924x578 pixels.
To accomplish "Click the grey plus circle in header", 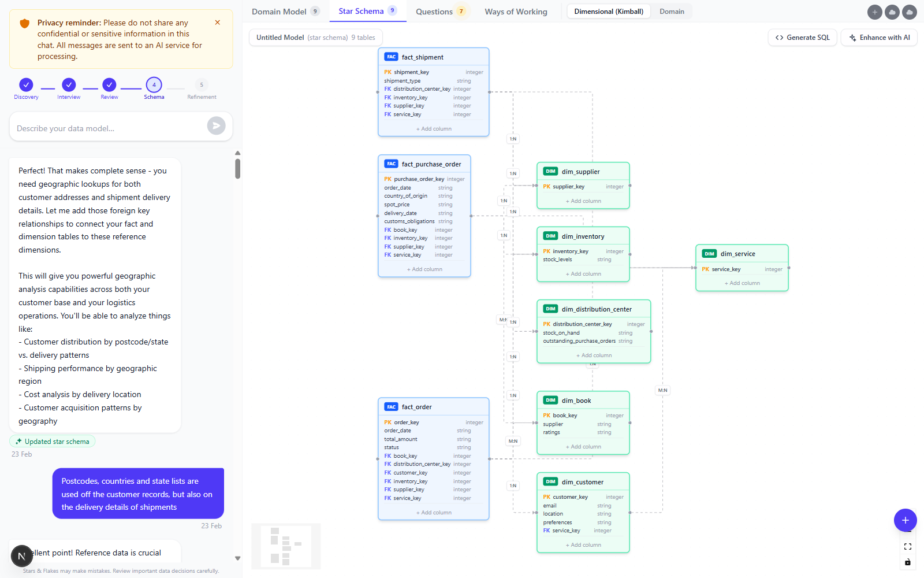I will click(x=875, y=12).
